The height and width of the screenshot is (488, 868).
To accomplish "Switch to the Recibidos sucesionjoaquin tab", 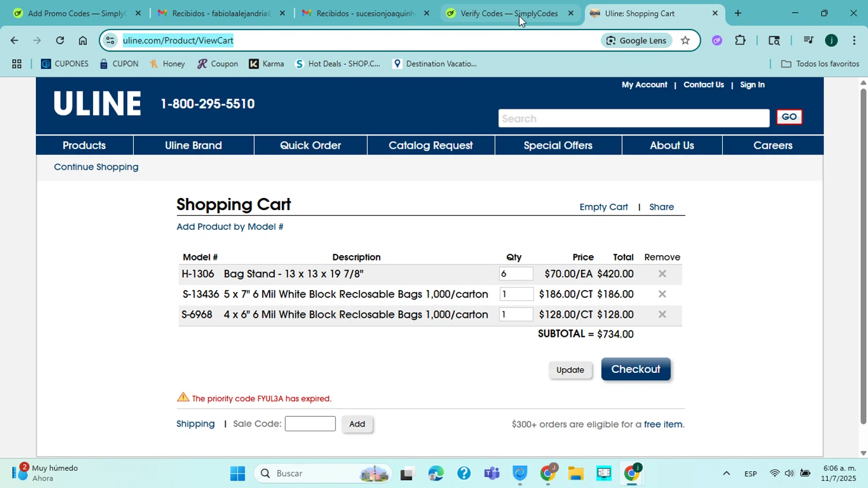I will [x=365, y=13].
